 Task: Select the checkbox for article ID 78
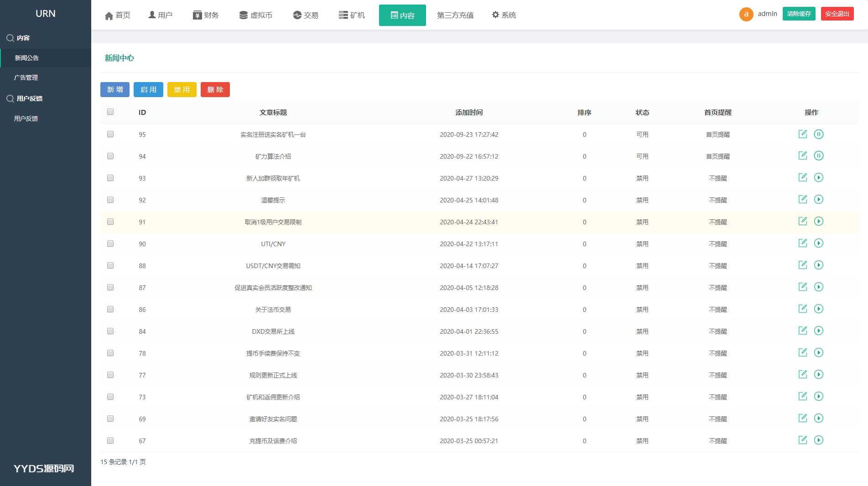(x=110, y=353)
